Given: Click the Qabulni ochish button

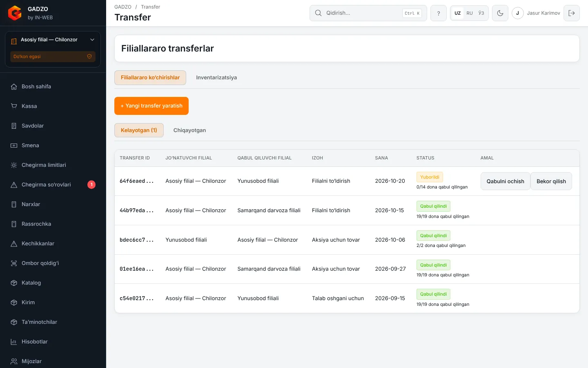Looking at the screenshot, I should click(x=506, y=181).
